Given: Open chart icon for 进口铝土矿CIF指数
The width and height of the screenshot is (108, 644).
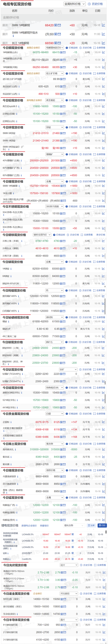Looking at the screenshot, I should pos(103,79).
